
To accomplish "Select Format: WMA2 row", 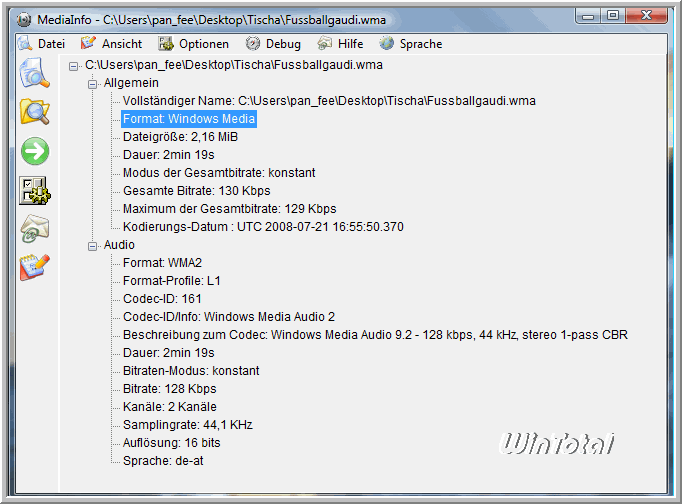I will click(162, 263).
